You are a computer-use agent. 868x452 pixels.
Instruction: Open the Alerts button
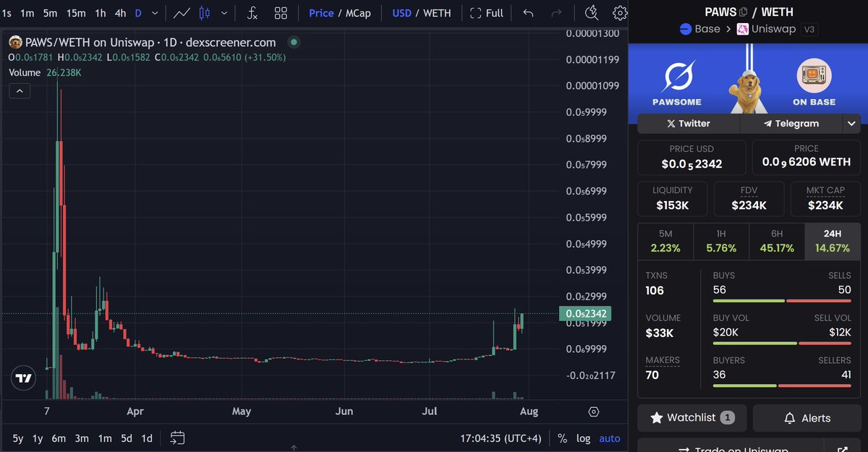point(807,418)
